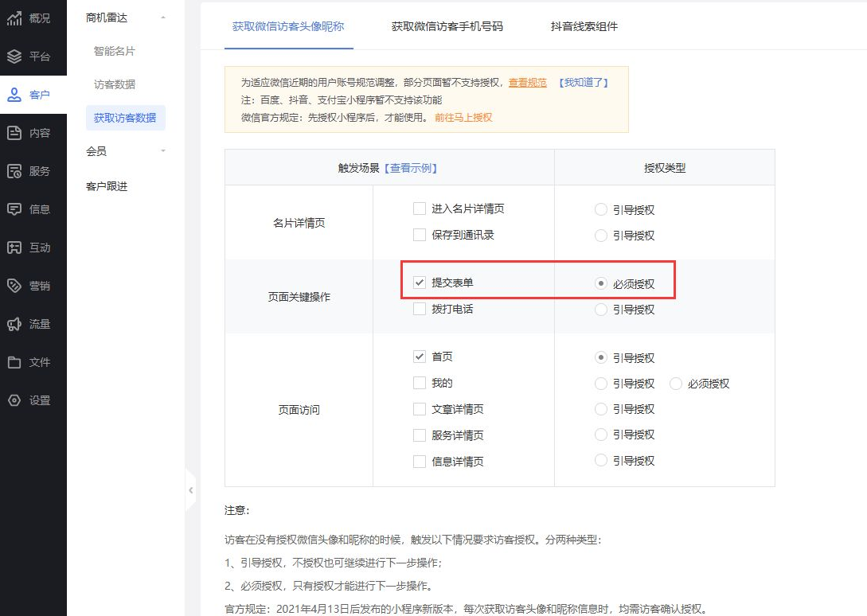Check the 服务详情页 checkbox

(420, 435)
